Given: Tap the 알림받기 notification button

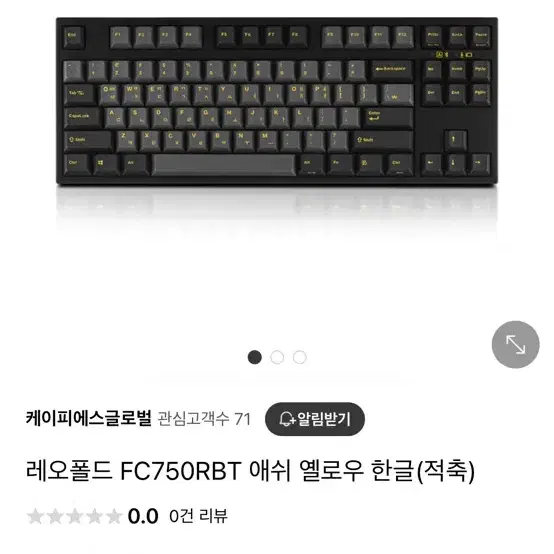Looking at the screenshot, I should [x=315, y=419].
